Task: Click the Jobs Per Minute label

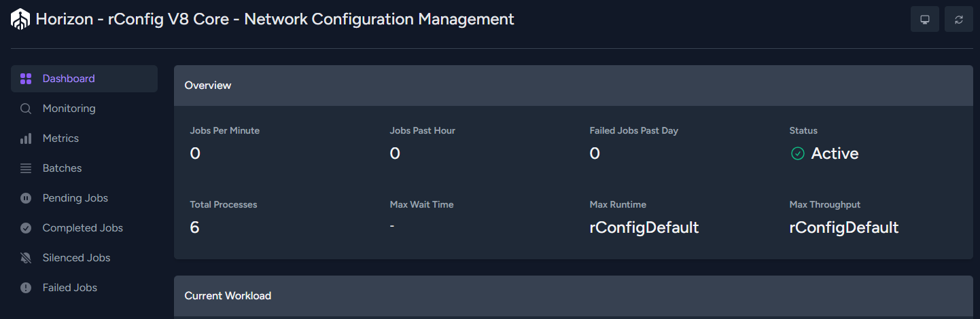Action: [225, 130]
